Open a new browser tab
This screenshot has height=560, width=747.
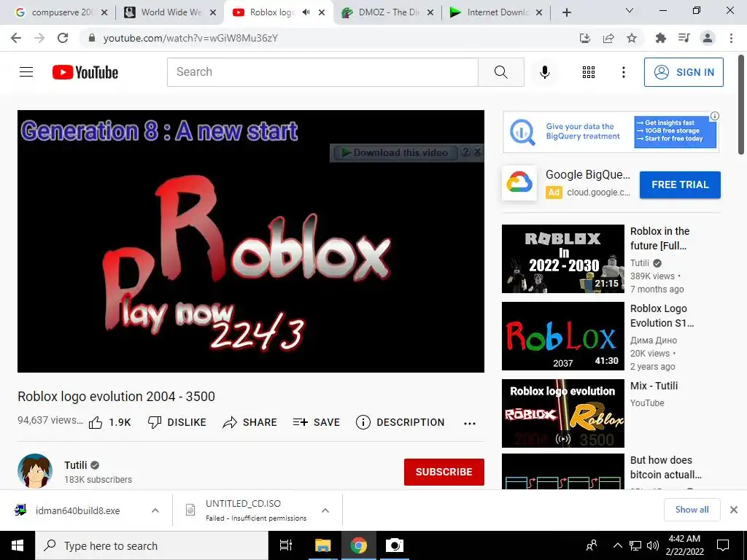tap(566, 12)
